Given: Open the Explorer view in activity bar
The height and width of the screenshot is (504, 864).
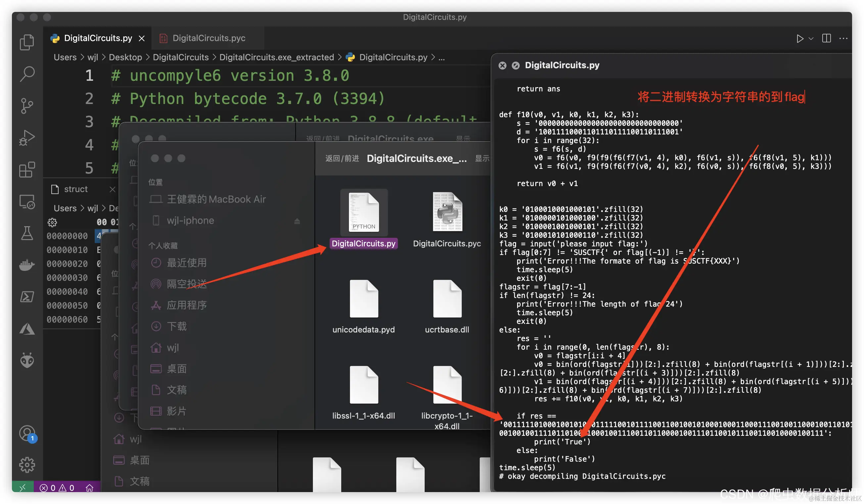Looking at the screenshot, I should 27,42.
